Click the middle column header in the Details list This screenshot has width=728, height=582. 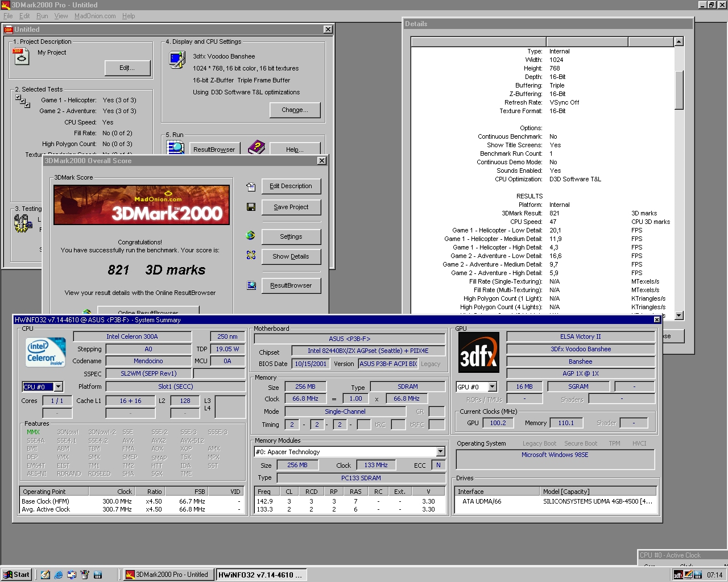[x=587, y=41]
